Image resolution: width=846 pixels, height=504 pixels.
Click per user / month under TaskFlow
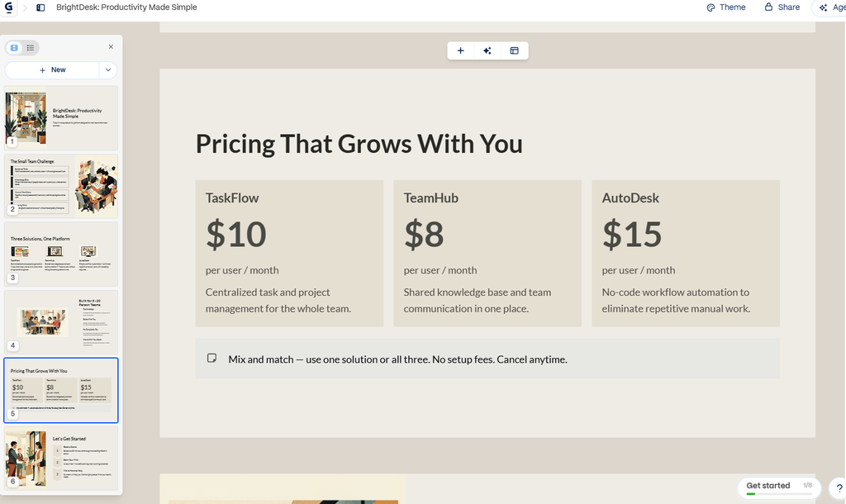point(242,270)
